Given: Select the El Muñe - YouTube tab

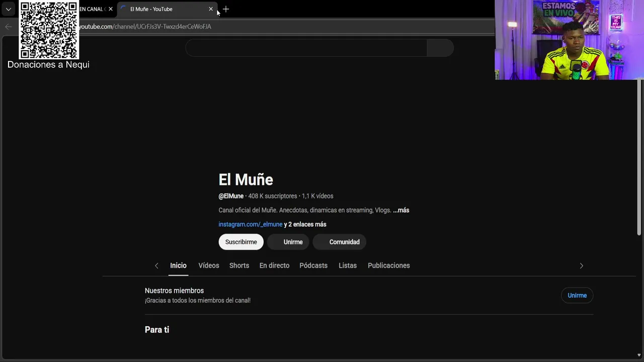Looking at the screenshot, I should (x=168, y=9).
